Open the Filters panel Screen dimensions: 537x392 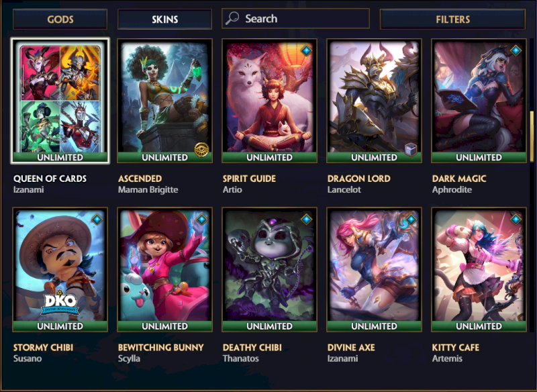pos(452,19)
